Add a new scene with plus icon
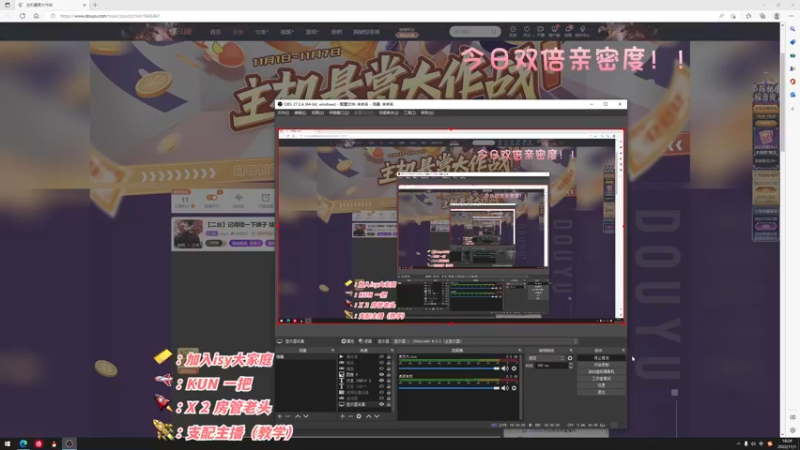Screen dimensions: 800x450 coord(280,416)
